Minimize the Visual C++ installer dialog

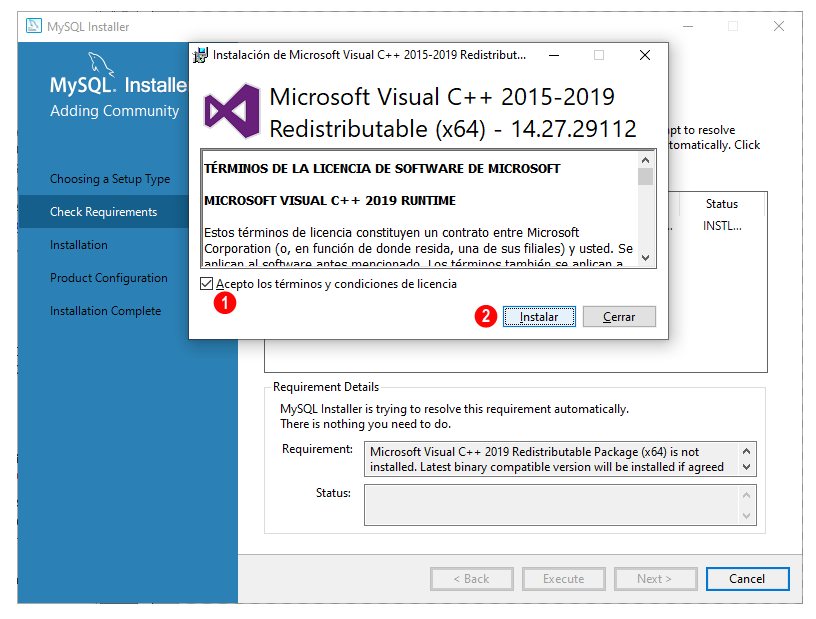[x=554, y=55]
